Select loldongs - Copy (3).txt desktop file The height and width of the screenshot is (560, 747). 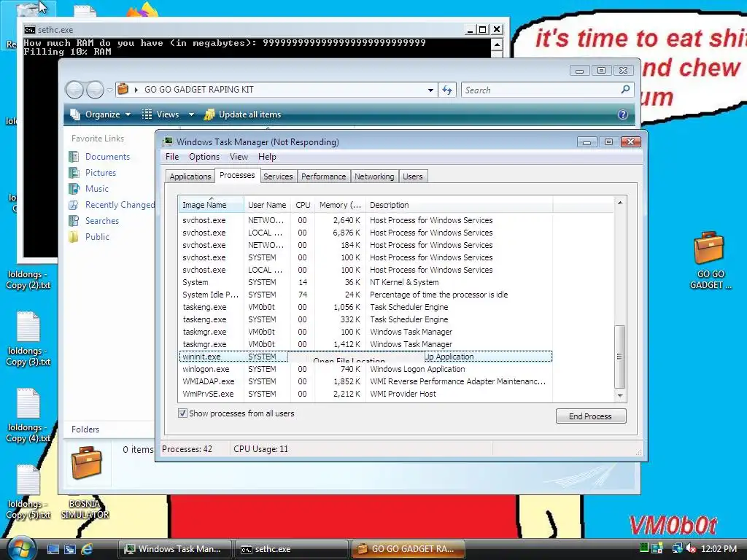(28, 339)
